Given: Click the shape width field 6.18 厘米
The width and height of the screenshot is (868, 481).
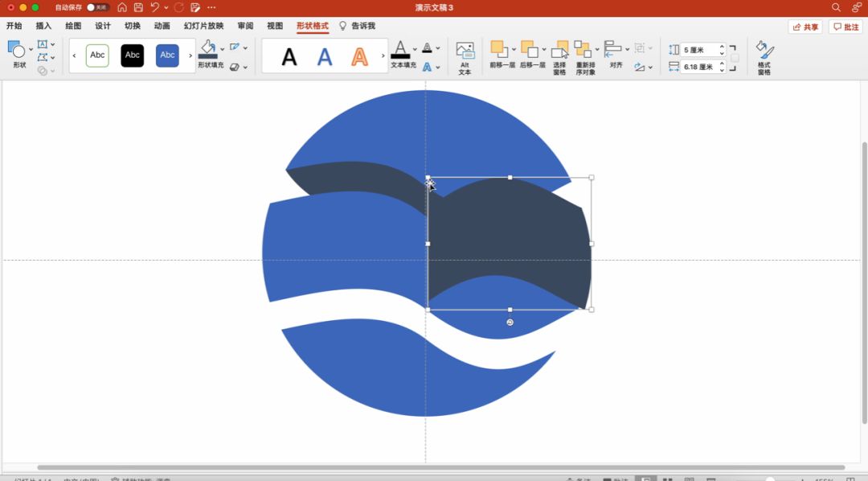Looking at the screenshot, I should click(x=698, y=67).
